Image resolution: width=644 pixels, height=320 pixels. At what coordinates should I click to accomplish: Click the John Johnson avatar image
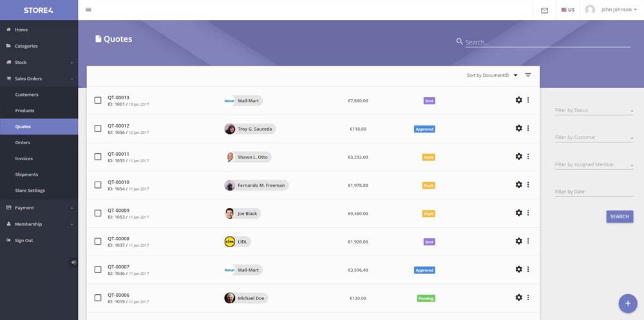click(590, 10)
